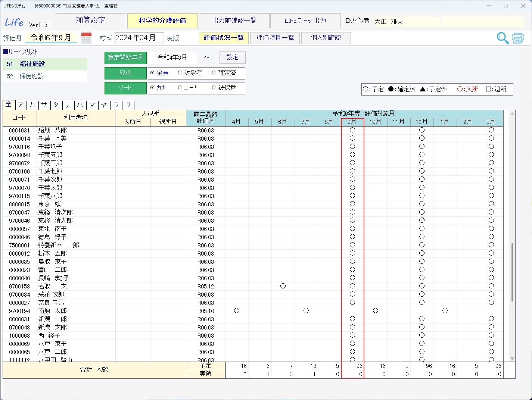Image resolution: width=532 pixels, height=400 pixels.
Task: Click R05.10 cell for 南原 太郎
Action: tap(206, 311)
